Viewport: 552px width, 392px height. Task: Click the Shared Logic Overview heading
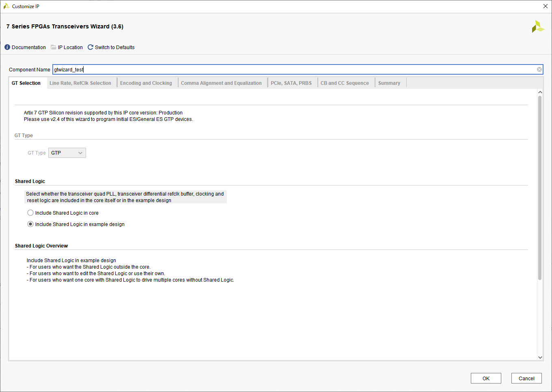[41, 246]
